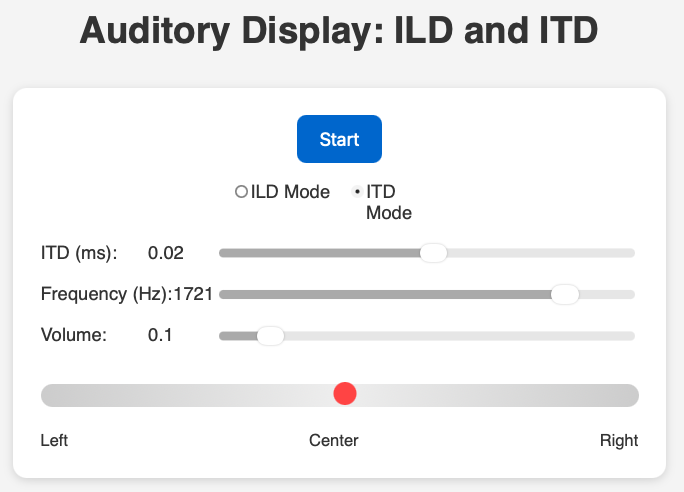Click the ILD Mode label text

(290, 192)
